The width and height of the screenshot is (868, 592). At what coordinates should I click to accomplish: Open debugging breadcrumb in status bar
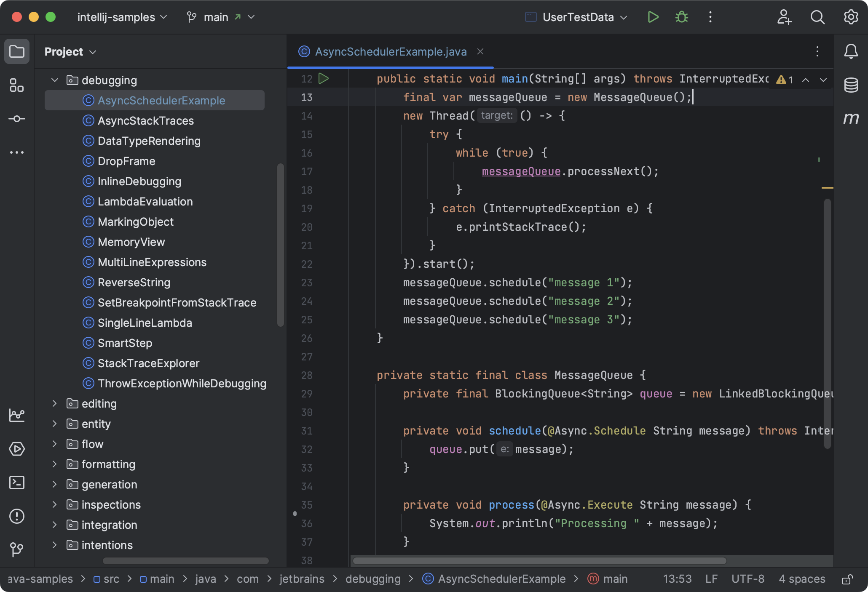[x=373, y=579]
